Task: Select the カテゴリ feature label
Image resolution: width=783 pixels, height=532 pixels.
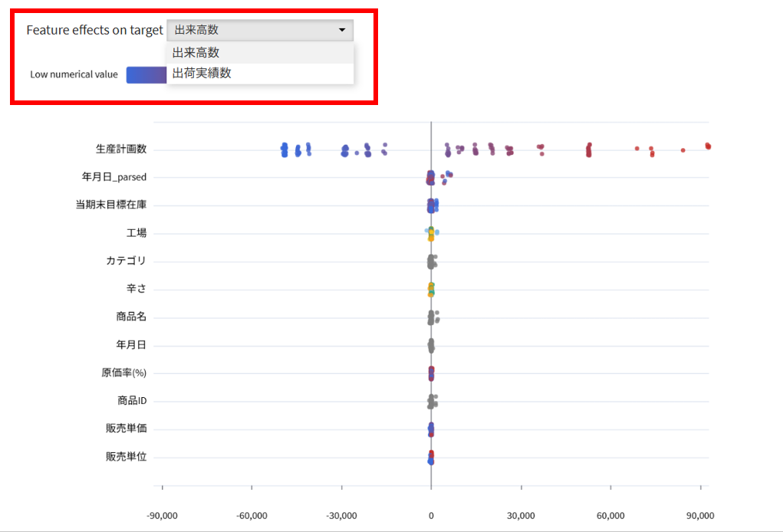Action: (126, 261)
